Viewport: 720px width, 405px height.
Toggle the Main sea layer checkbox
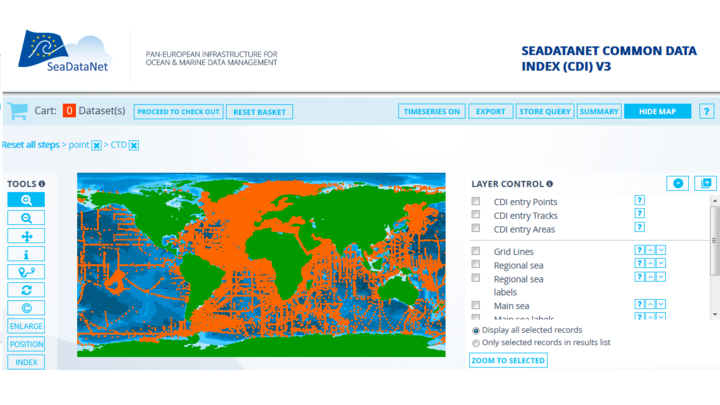(476, 305)
